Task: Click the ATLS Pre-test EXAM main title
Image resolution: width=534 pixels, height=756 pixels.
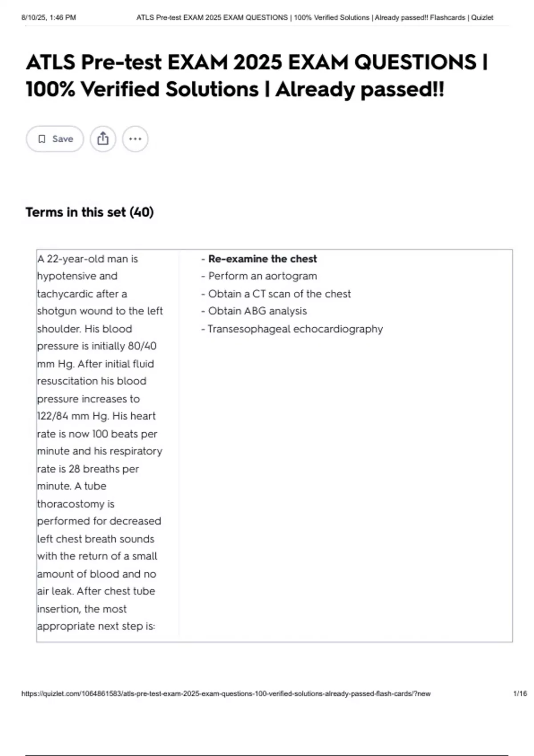Action: pos(257,62)
